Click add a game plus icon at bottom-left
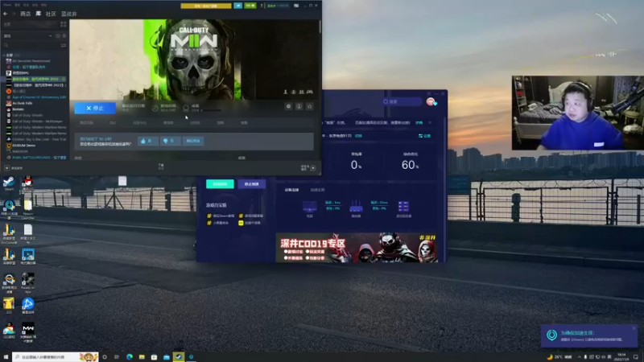 6,168
